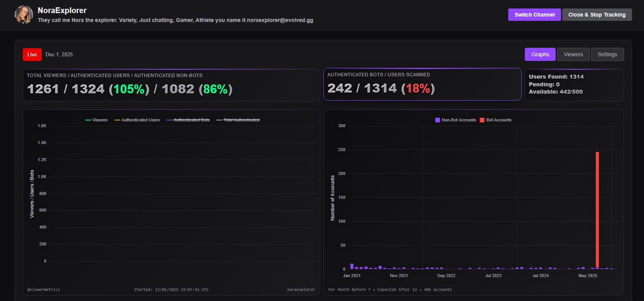Click the tall red bot accounts bar
644x301 pixels.
tap(597, 210)
